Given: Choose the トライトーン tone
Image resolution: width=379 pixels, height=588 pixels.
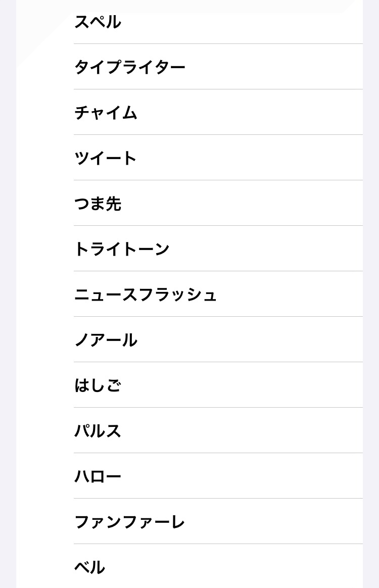Looking at the screenshot, I should [122, 249].
